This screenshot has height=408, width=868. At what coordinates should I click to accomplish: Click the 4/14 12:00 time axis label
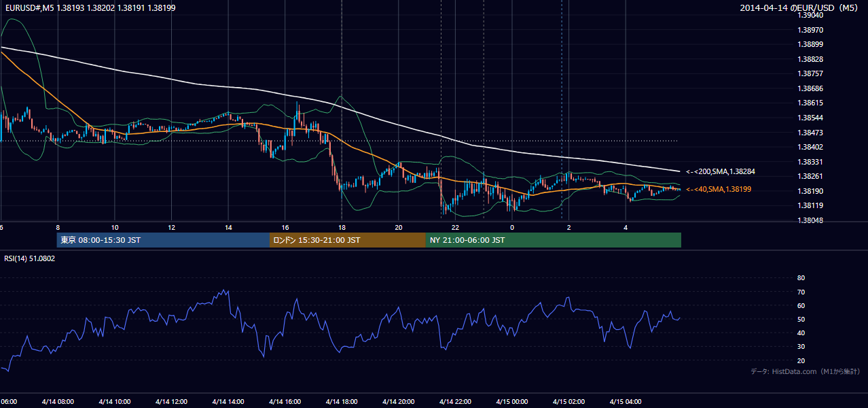[x=171, y=401]
